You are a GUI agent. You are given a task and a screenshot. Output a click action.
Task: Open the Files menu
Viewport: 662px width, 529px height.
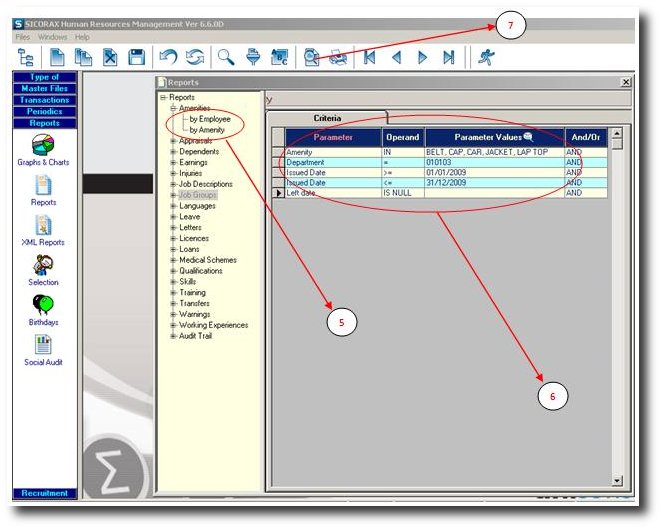click(x=23, y=37)
